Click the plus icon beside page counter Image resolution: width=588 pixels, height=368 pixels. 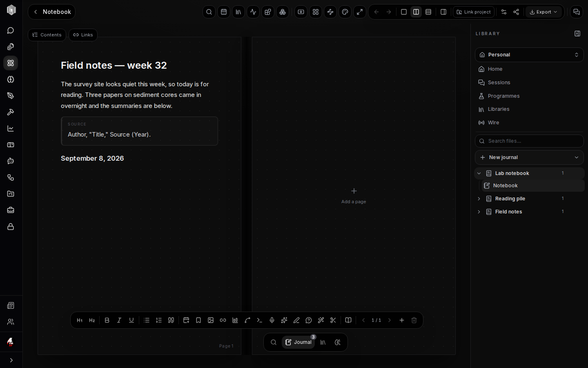(x=402, y=320)
